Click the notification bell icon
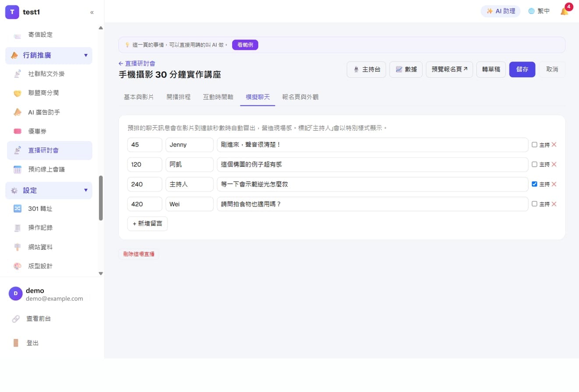 [x=564, y=11]
